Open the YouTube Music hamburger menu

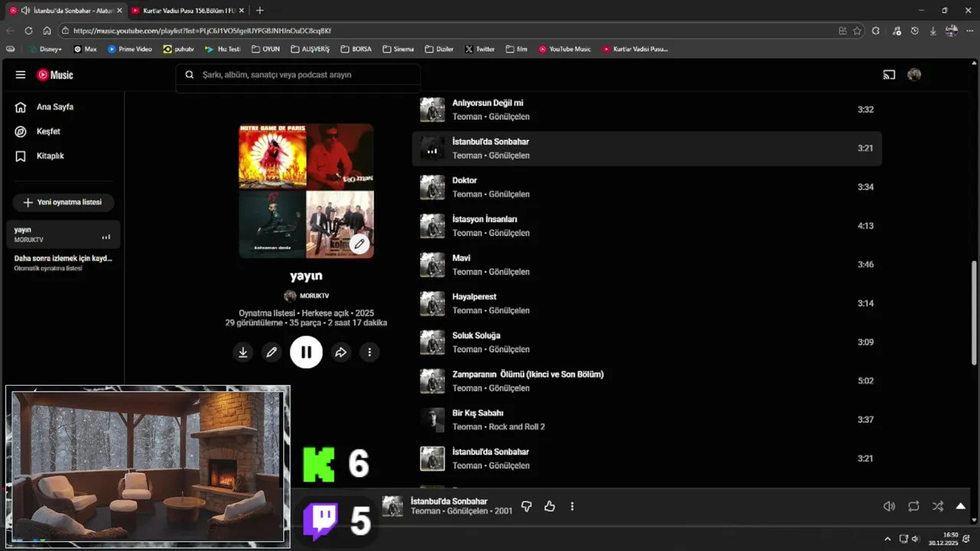pos(21,75)
